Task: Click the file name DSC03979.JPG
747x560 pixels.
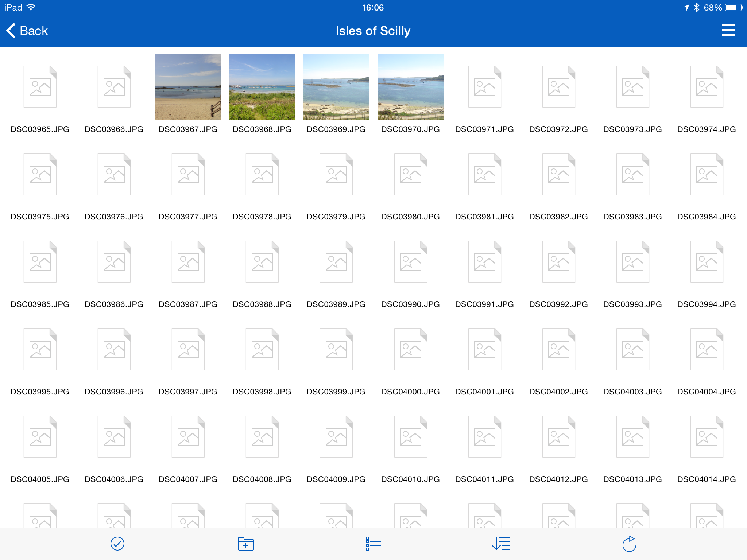Action: (x=336, y=217)
